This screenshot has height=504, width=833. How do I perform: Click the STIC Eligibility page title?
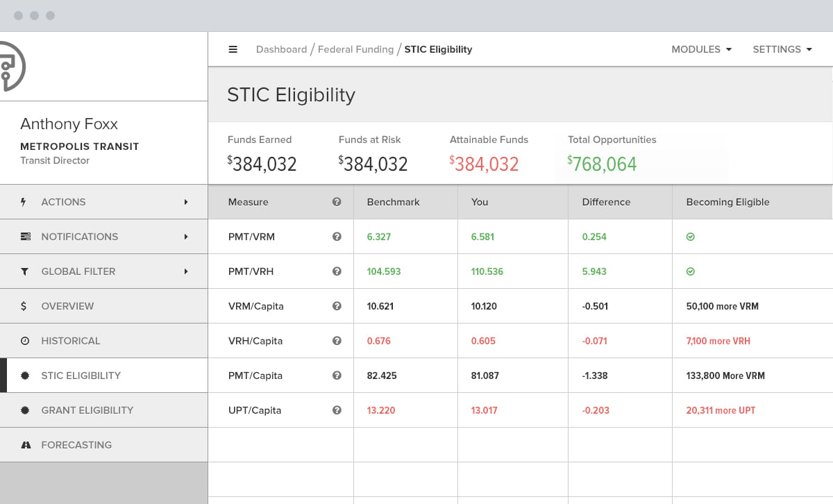click(291, 95)
